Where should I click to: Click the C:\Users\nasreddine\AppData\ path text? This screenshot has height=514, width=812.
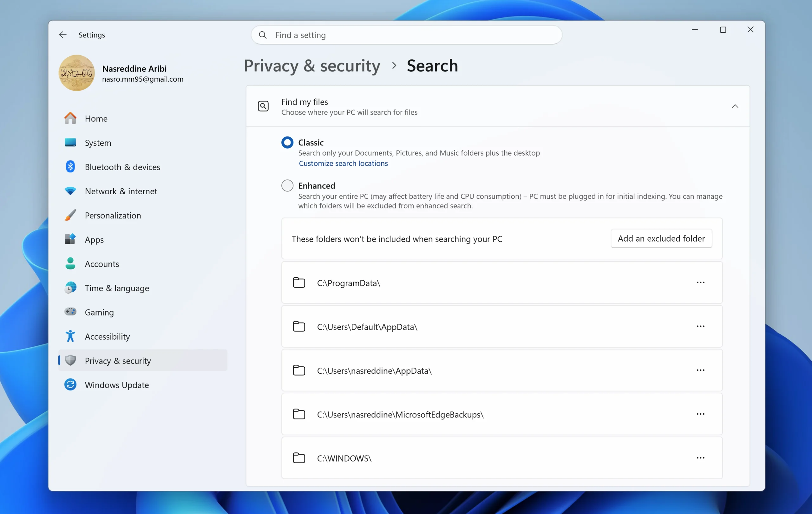click(374, 371)
